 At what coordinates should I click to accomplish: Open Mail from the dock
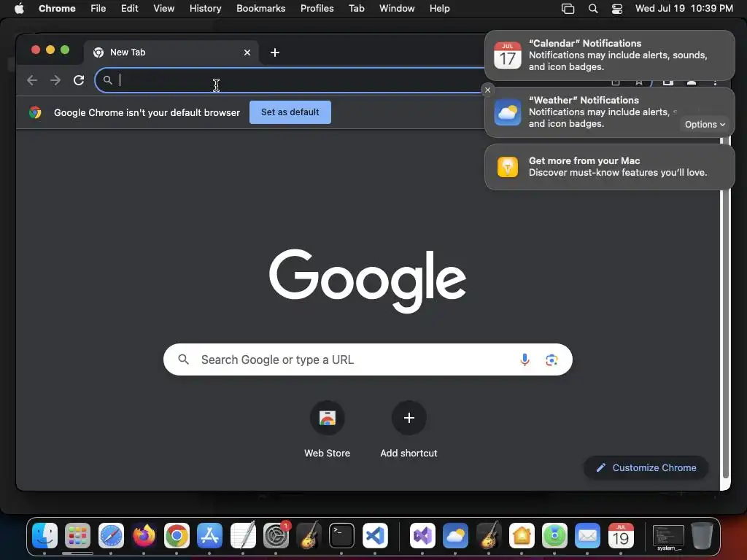click(587, 536)
